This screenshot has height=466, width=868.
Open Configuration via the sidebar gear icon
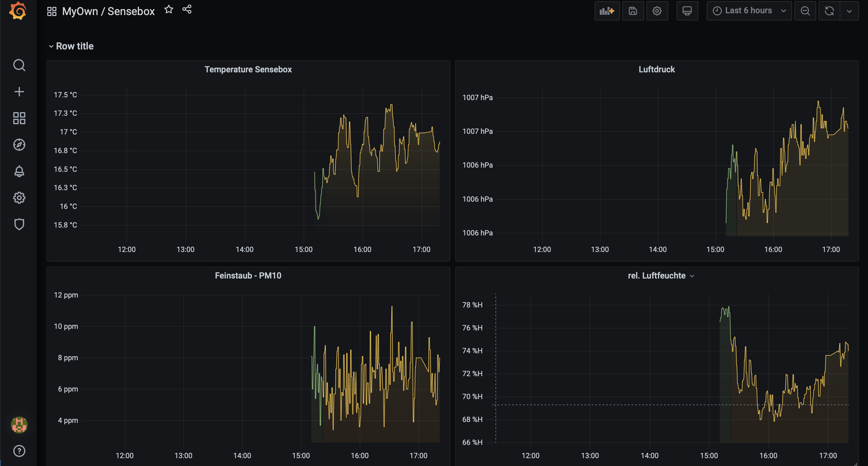tap(19, 198)
